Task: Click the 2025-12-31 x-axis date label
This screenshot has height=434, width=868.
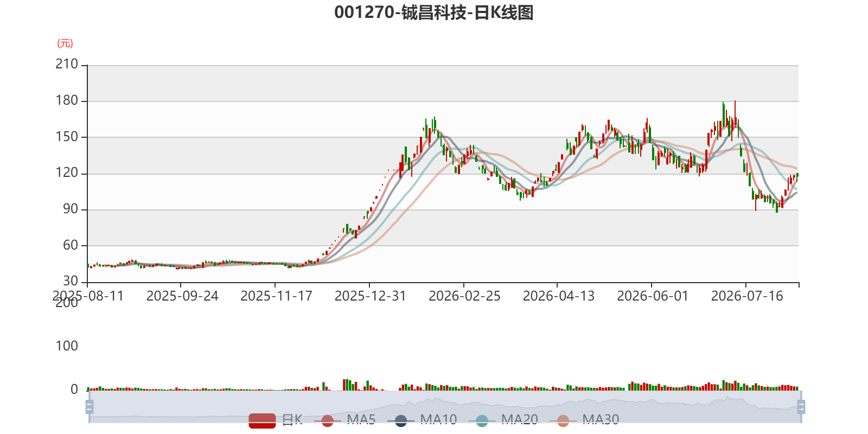Action: point(371,296)
